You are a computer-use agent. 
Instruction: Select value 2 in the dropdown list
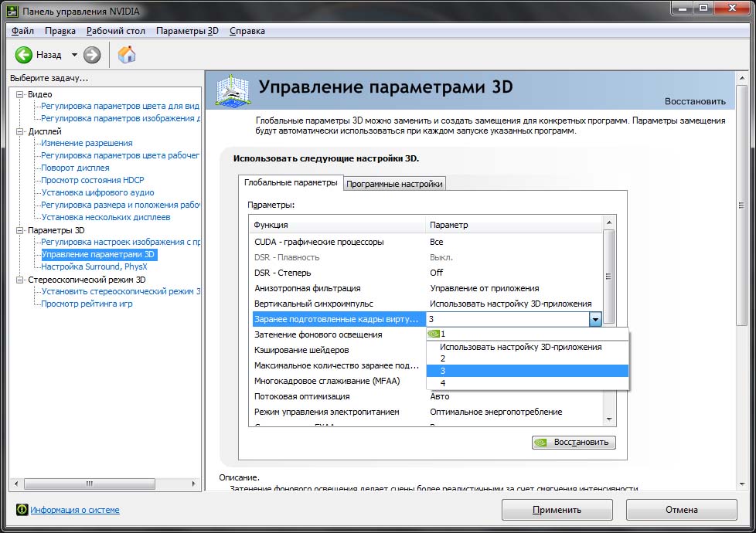[527, 358]
